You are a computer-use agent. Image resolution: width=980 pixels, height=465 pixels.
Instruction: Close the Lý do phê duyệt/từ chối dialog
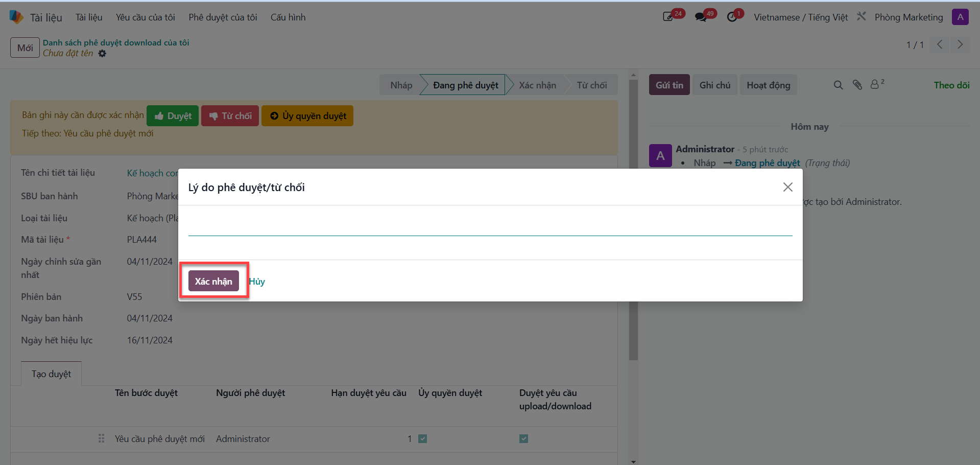click(x=788, y=187)
